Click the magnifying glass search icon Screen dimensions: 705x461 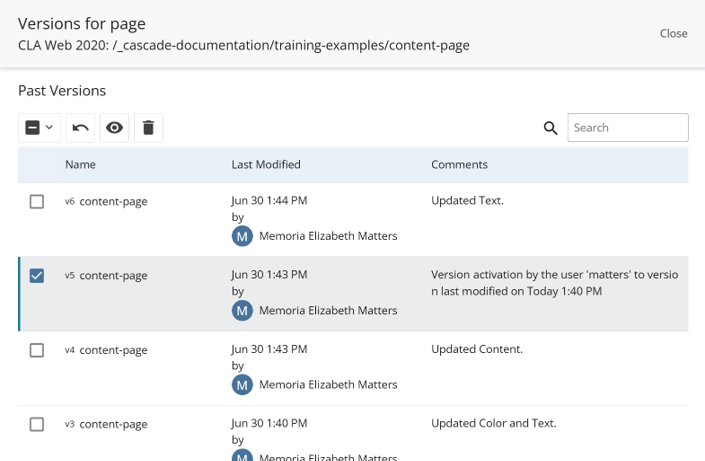(550, 128)
